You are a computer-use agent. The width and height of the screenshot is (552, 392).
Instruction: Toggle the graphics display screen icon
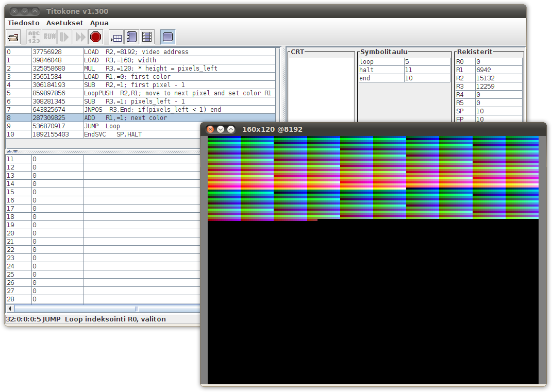coord(168,37)
